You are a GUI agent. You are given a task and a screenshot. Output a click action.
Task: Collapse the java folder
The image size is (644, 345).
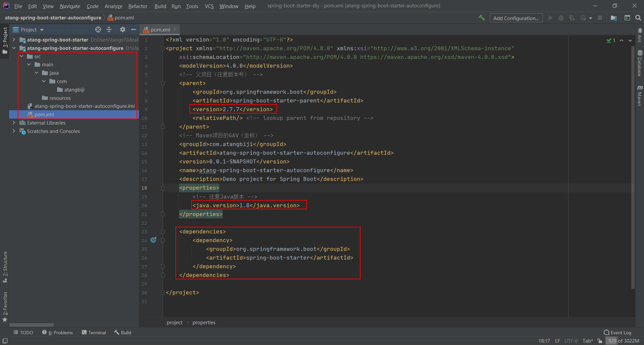point(37,73)
